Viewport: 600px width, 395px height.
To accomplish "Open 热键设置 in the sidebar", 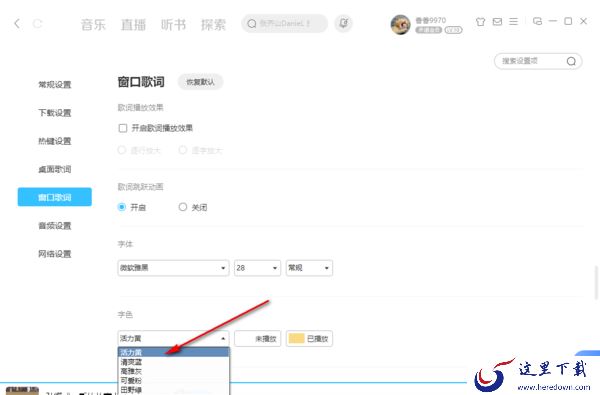I will [55, 141].
